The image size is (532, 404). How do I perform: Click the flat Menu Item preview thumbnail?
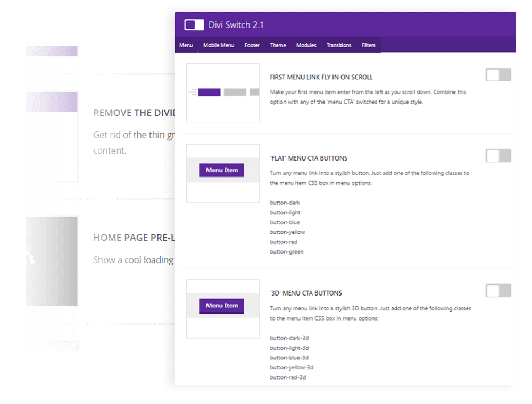click(x=223, y=173)
